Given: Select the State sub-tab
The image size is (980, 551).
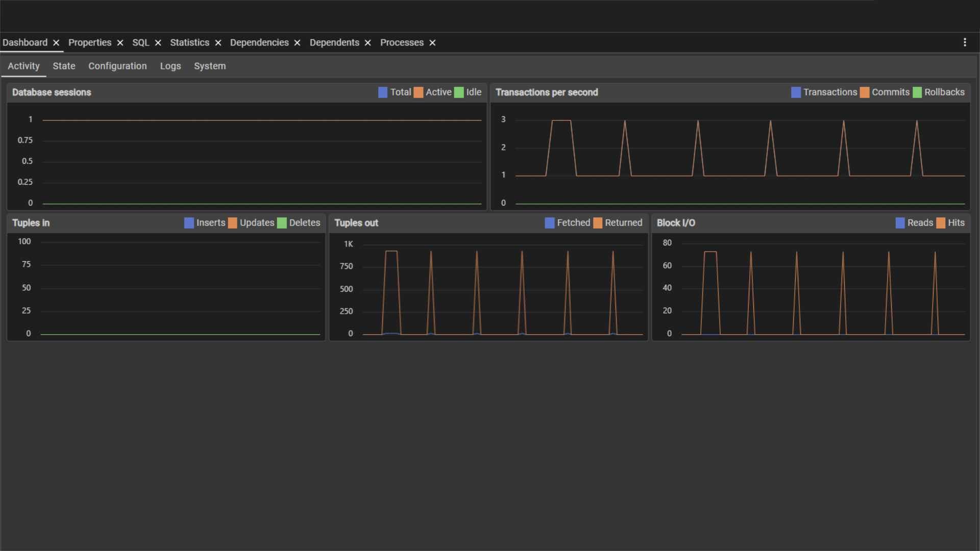Looking at the screenshot, I should point(64,66).
